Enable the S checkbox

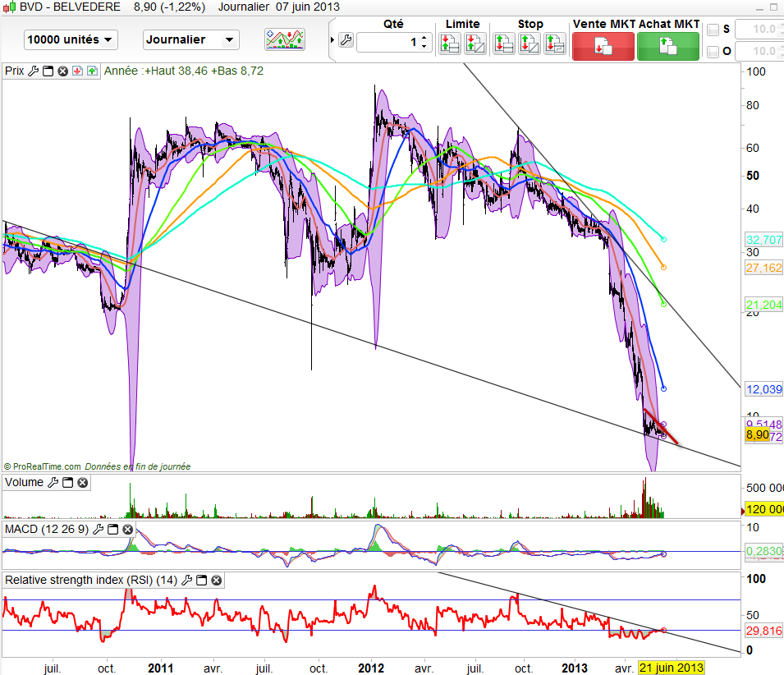[713, 30]
